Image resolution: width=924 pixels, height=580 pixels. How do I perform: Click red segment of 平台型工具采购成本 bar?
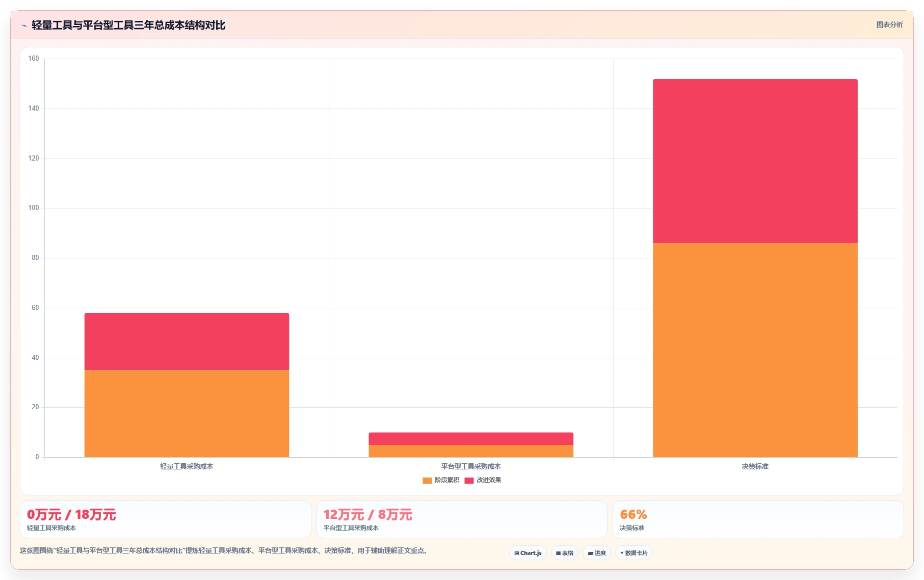[471, 439]
